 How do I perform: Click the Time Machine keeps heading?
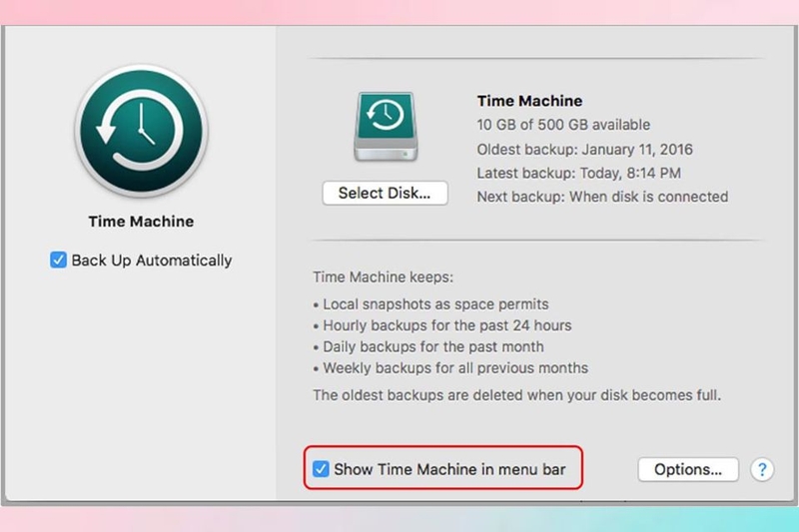click(x=383, y=276)
